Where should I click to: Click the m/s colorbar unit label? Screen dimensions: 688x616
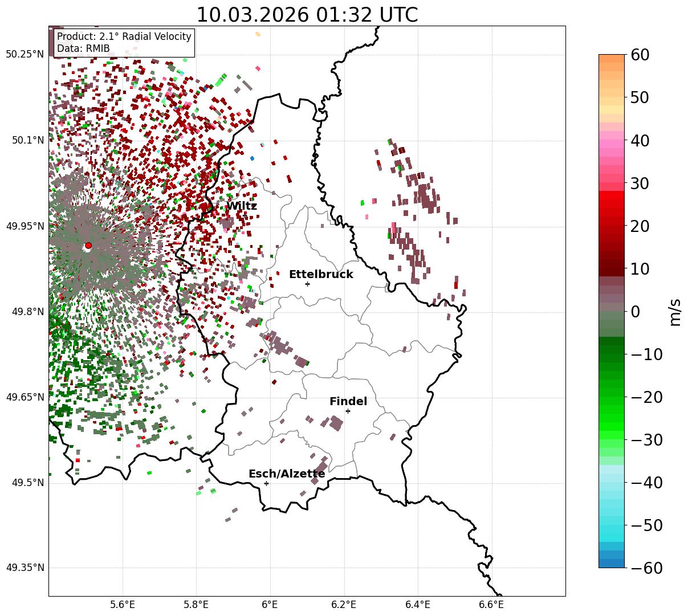(675, 311)
